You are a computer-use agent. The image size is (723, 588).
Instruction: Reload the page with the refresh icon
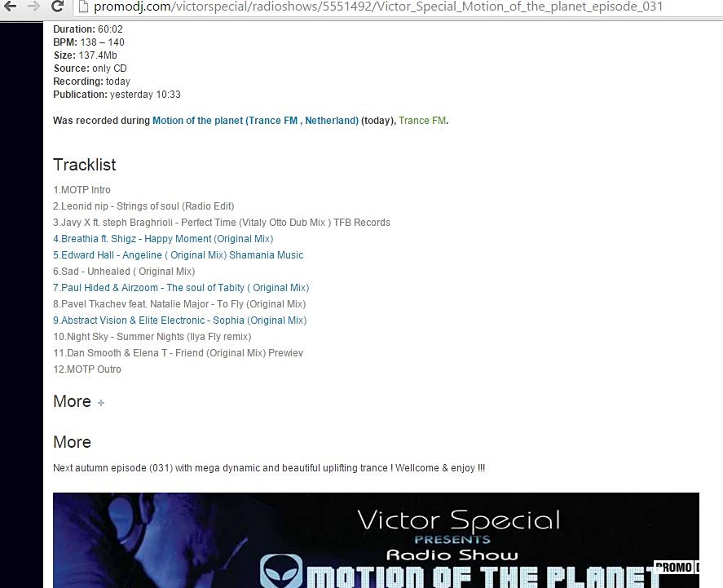click(58, 7)
